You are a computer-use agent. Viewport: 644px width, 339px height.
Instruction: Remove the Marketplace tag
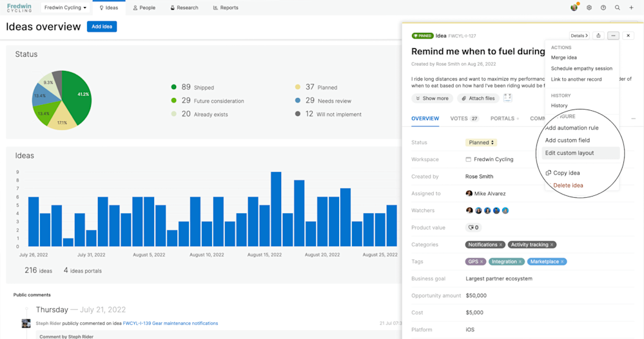coord(562,262)
